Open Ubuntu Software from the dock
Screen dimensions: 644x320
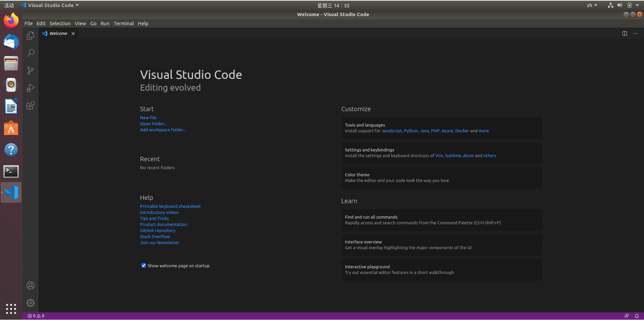click(x=11, y=128)
